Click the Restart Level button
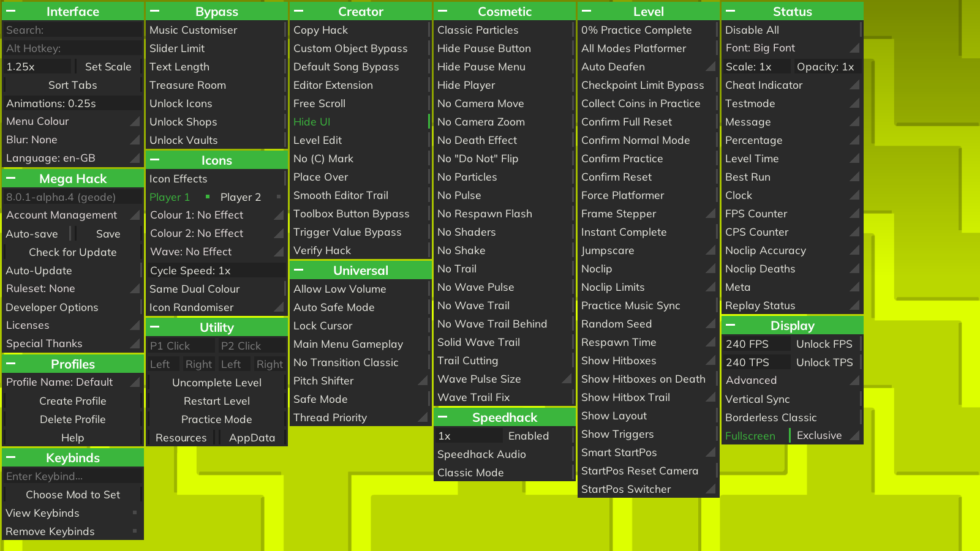The height and width of the screenshot is (551, 980). click(x=216, y=401)
